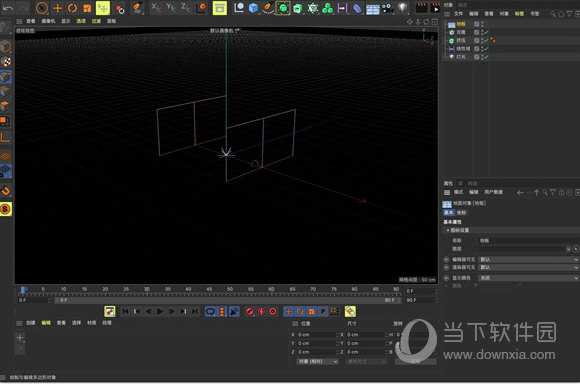
Task: Click the 名称 name input field
Action: 529,240
